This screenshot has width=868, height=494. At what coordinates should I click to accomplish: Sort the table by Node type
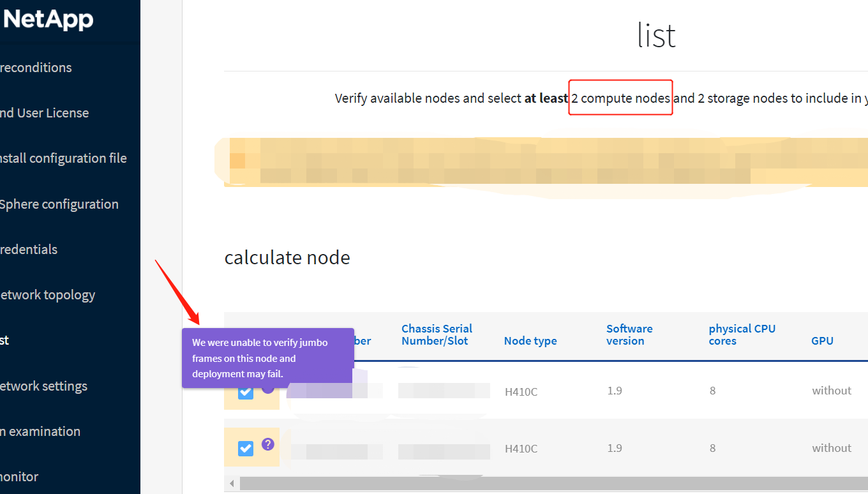(530, 341)
